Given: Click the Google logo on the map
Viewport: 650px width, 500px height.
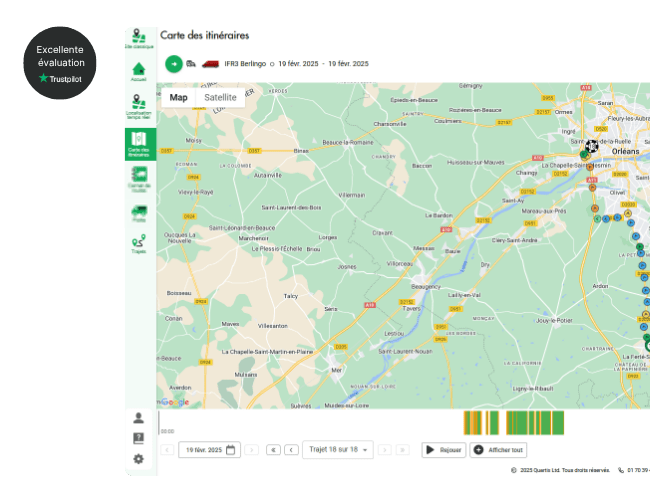Looking at the screenshot, I should pos(175,402).
